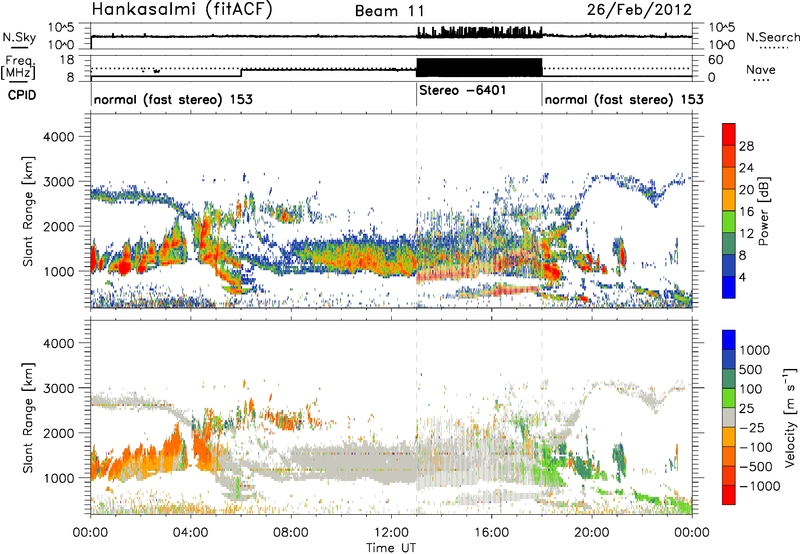Click the gray segment of Velocity colorbar
This screenshot has height=554, width=800.
coord(729,417)
